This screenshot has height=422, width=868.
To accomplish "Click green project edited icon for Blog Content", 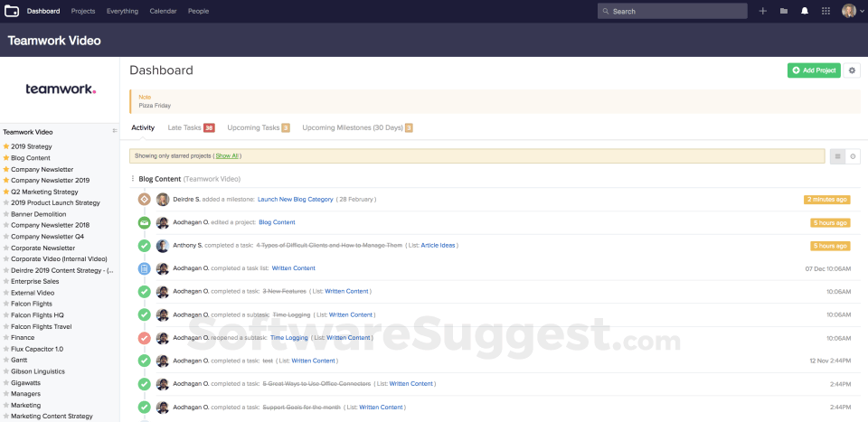I will (145, 222).
